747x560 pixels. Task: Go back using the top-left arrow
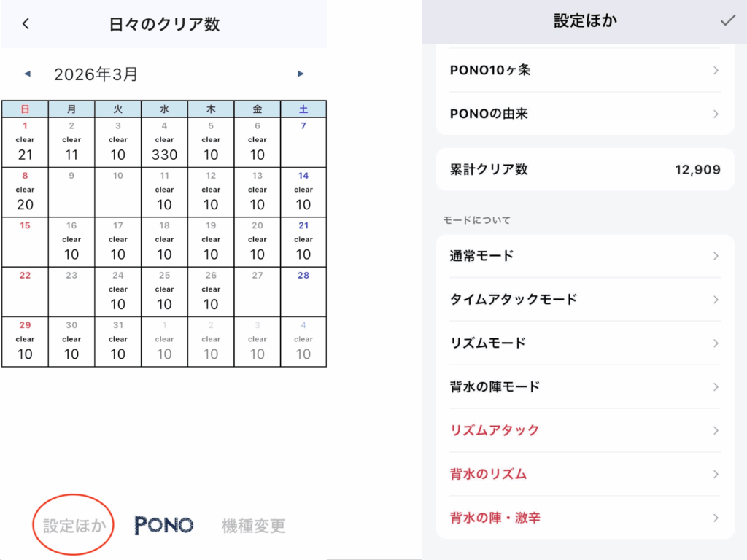tap(26, 24)
